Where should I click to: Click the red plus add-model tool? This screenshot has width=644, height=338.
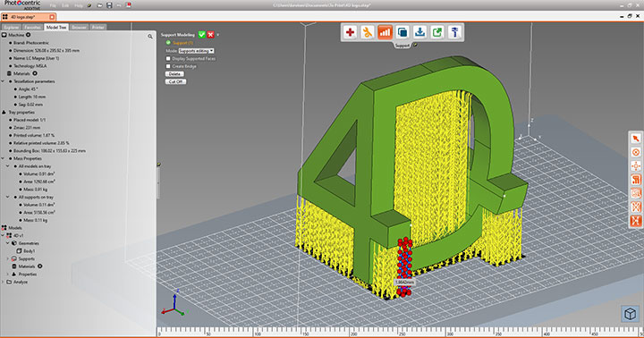[350, 32]
